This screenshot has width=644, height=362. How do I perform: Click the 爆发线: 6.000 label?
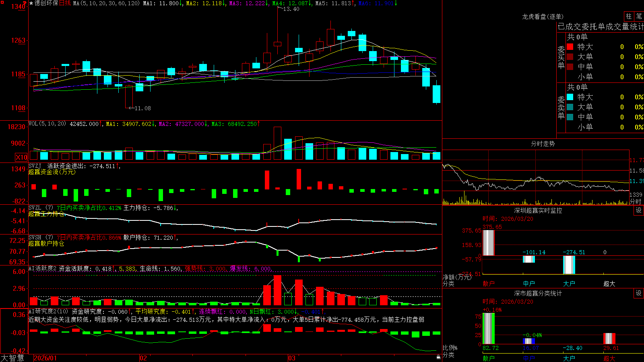coord(250,269)
